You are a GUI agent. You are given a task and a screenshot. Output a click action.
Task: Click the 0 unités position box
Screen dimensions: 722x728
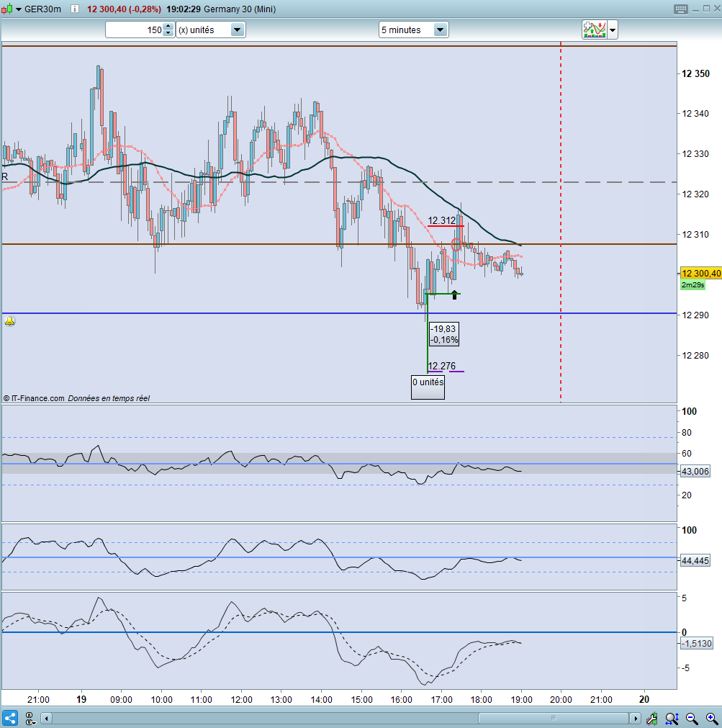tap(428, 387)
